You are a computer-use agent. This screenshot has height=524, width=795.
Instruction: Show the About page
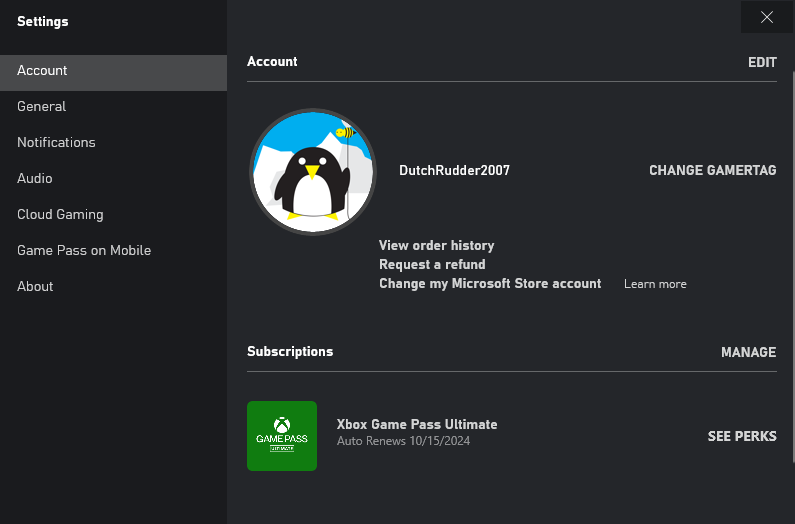(x=35, y=287)
